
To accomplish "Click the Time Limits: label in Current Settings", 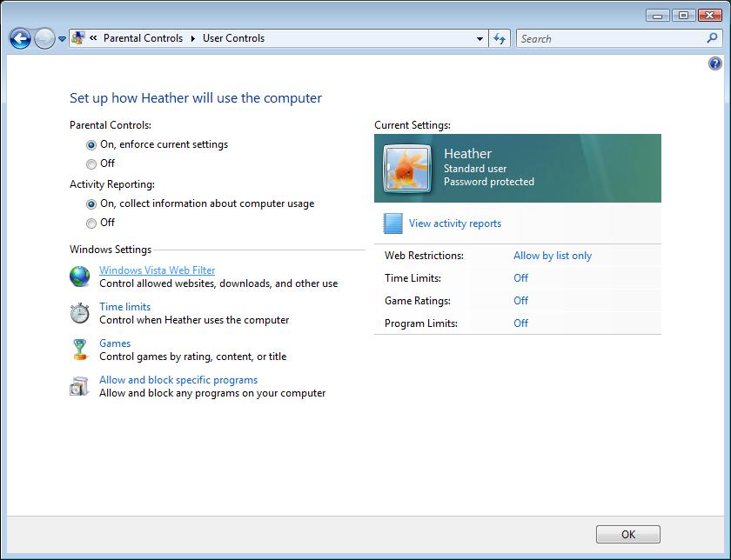I will pos(413,278).
